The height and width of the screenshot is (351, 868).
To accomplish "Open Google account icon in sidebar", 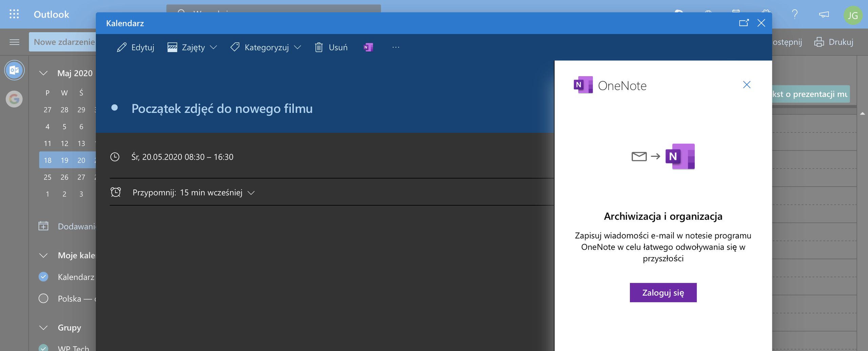I will pos(14,99).
